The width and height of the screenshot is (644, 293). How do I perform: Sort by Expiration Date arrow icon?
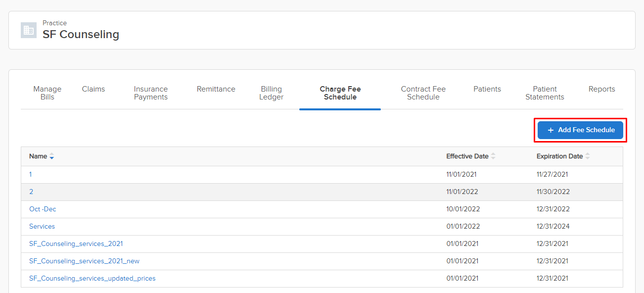tap(588, 156)
